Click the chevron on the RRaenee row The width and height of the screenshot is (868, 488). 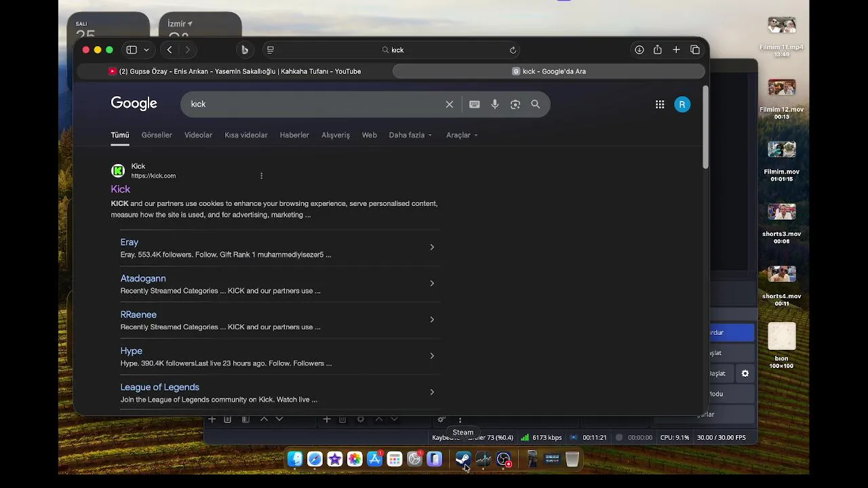(x=432, y=319)
